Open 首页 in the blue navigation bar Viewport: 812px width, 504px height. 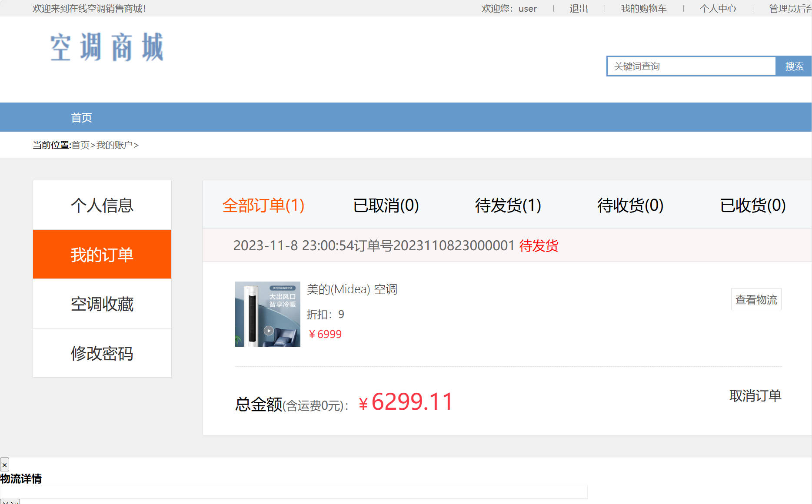coord(81,117)
